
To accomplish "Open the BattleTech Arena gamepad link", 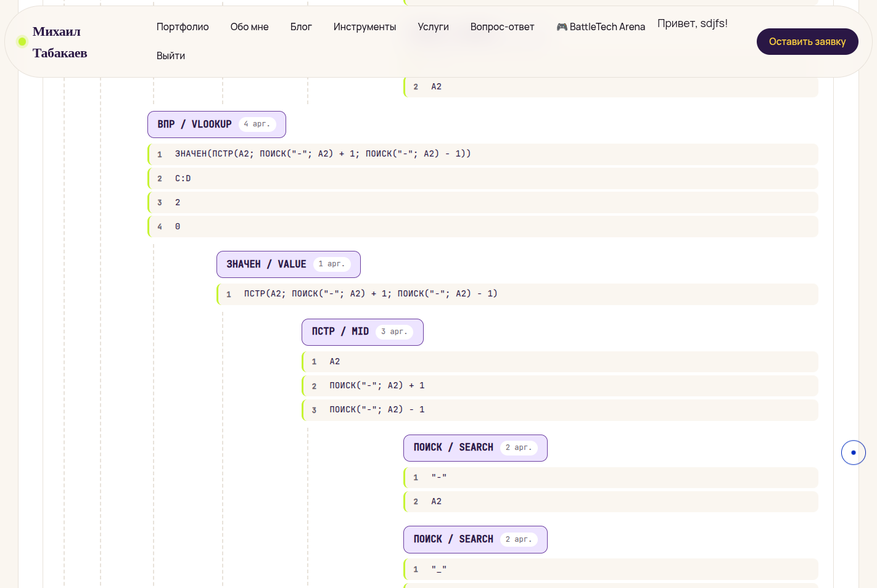I will point(600,27).
